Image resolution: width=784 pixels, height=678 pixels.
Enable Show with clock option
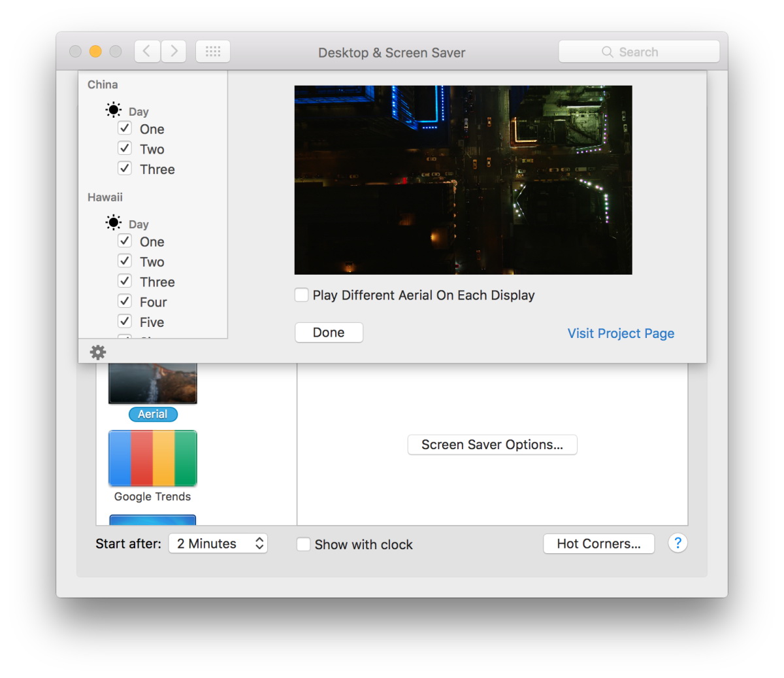(x=303, y=544)
